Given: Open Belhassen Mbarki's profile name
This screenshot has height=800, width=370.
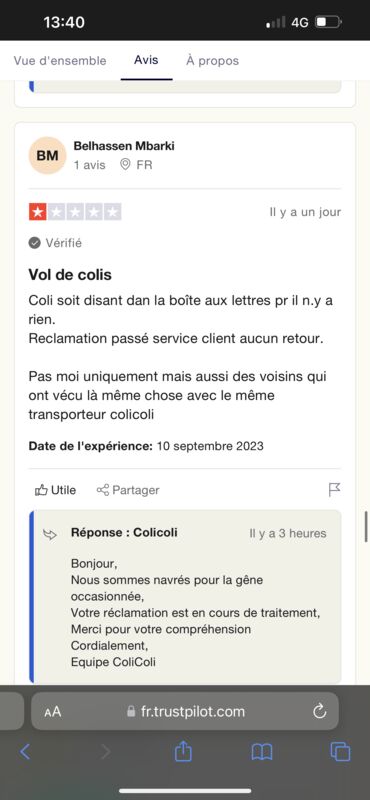Looking at the screenshot, I should (124, 146).
